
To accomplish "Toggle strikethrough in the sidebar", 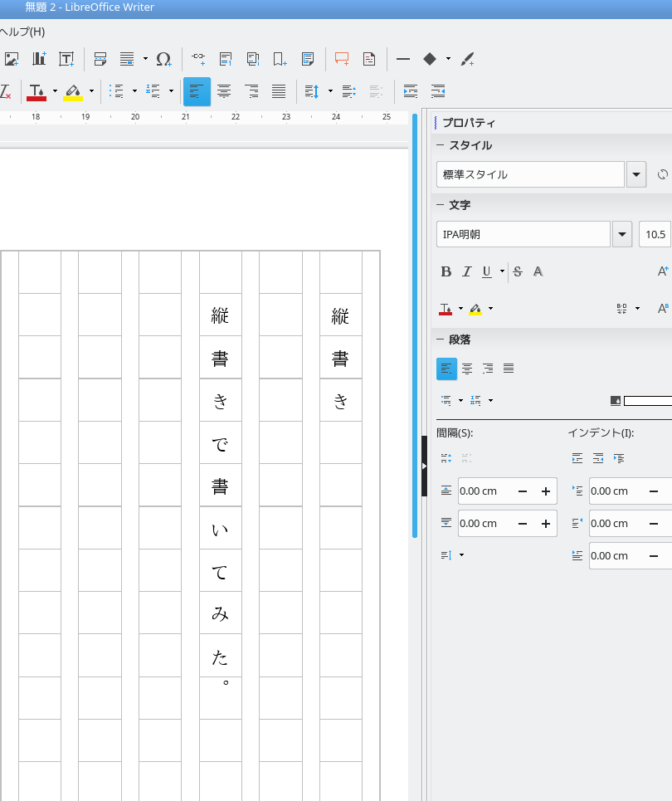I will point(518,271).
